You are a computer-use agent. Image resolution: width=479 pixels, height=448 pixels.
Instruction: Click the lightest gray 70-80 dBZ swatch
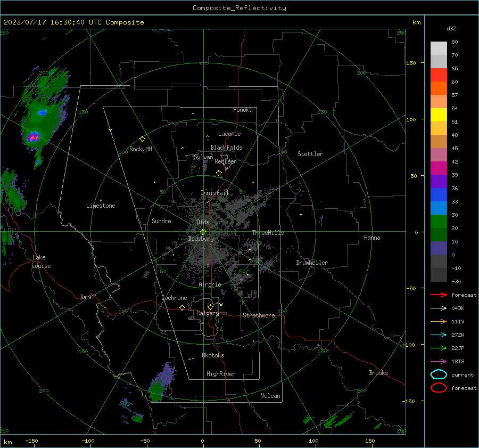(x=439, y=48)
